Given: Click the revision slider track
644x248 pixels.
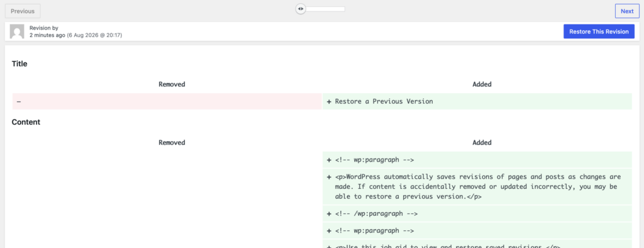Looking at the screenshot, I should 323,9.
